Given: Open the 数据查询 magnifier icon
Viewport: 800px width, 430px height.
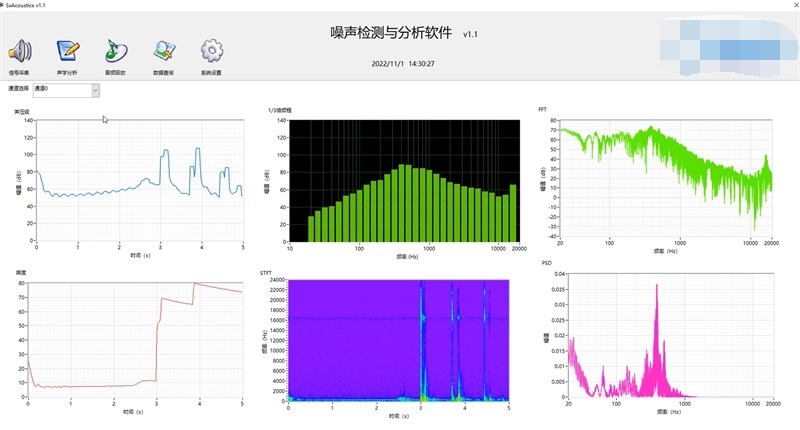Looking at the screenshot, I should coord(164,50).
